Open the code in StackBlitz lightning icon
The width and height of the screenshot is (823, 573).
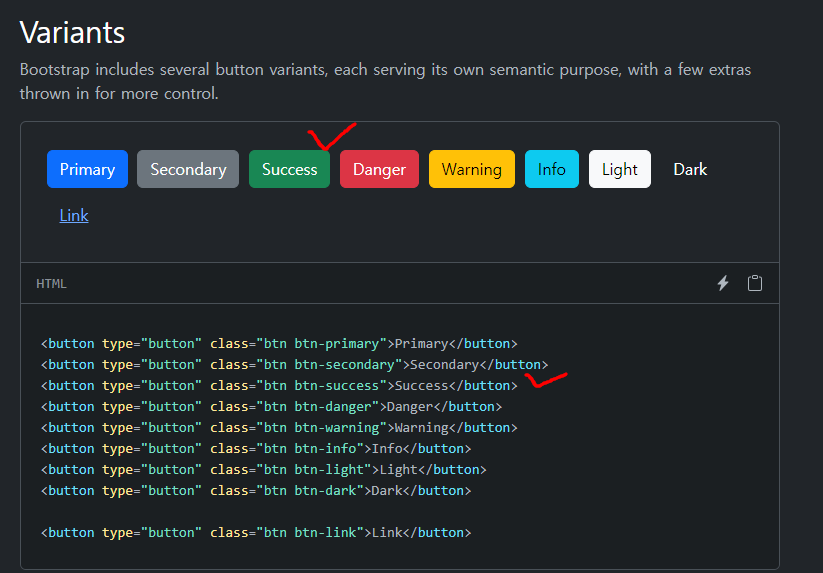coord(723,283)
